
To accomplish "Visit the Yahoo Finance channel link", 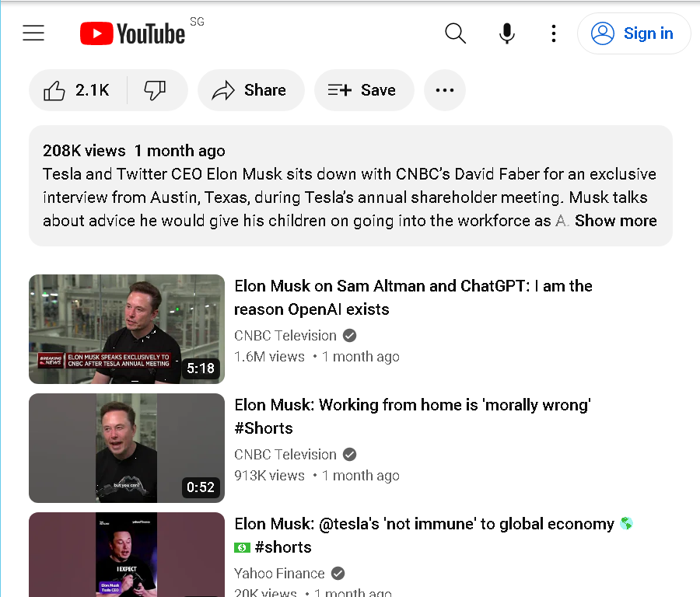I will coord(279,574).
